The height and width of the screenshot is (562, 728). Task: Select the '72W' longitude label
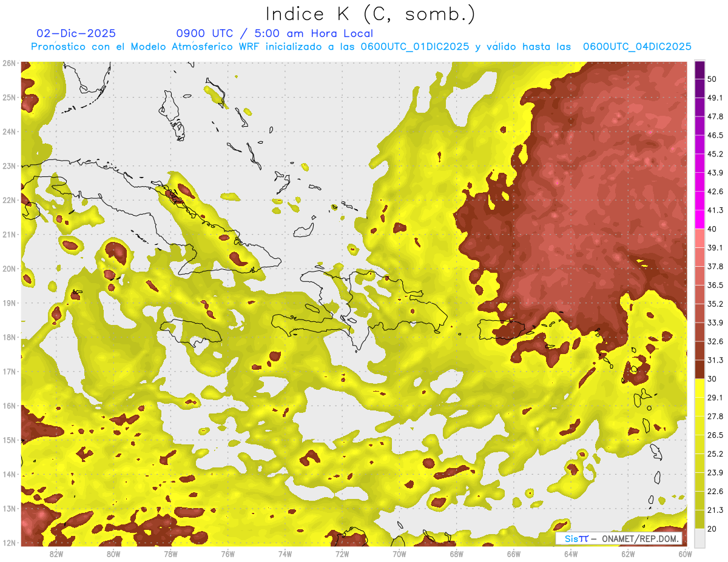tap(342, 554)
